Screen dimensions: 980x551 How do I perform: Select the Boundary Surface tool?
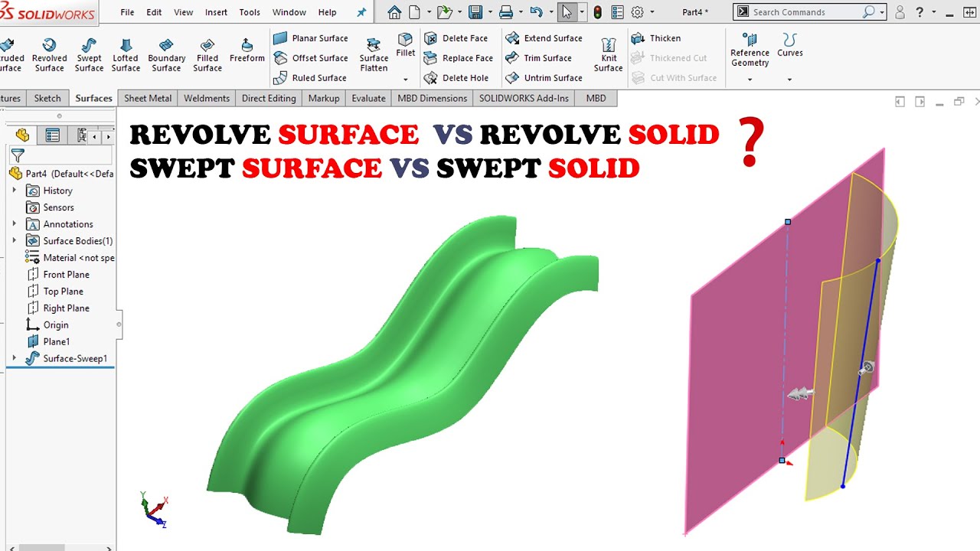[166, 55]
